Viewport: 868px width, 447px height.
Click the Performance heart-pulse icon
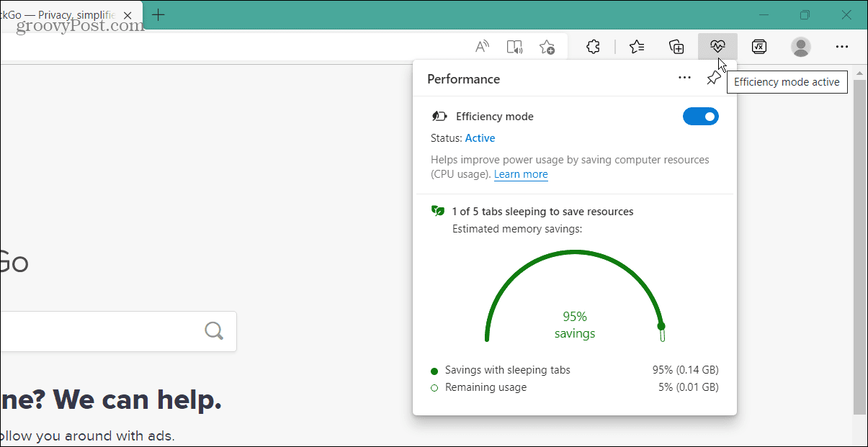click(717, 46)
